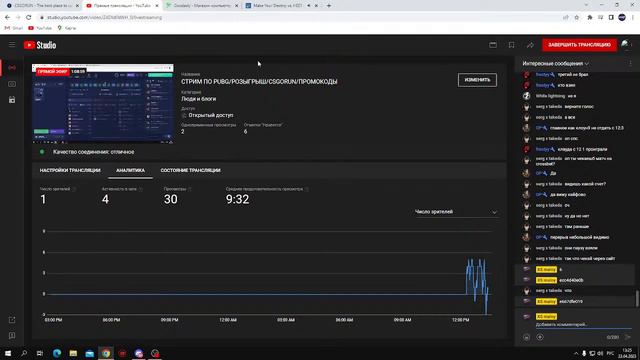
Task: Show hidden system tray icons chevron
Action: click(576, 353)
